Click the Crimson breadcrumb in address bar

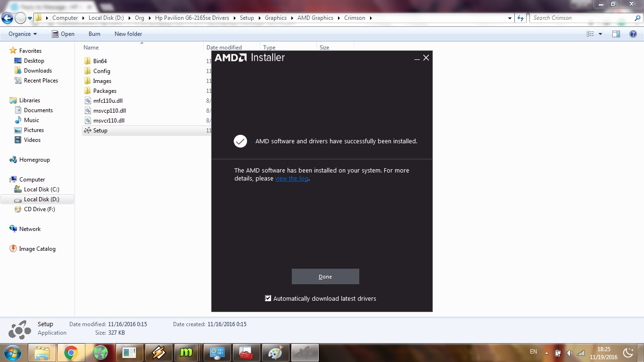point(355,18)
